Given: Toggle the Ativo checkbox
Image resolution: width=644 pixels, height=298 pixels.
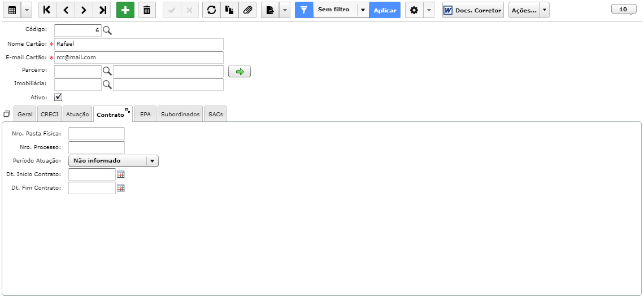Looking at the screenshot, I should tap(58, 97).
